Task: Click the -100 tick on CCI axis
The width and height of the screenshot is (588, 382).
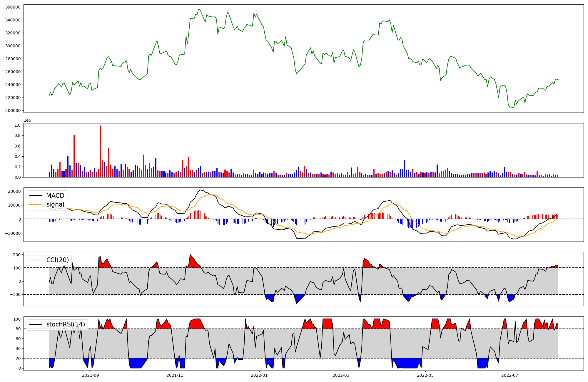Action: [16, 294]
